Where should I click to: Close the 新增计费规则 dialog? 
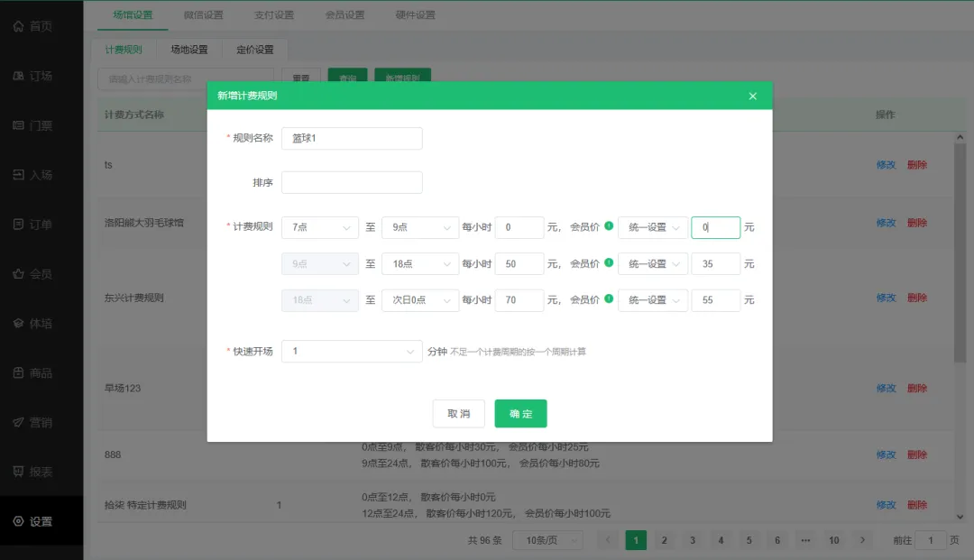[753, 96]
